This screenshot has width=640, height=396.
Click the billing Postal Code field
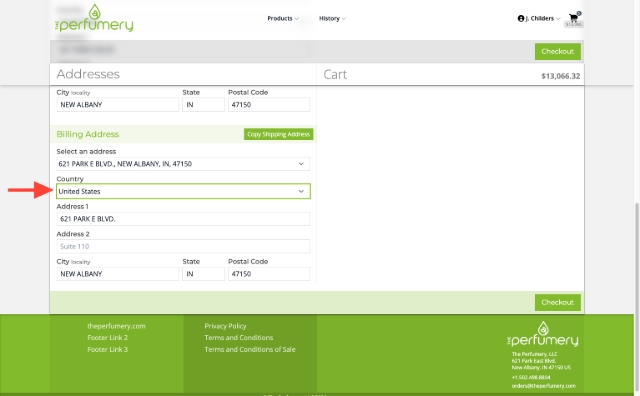click(269, 274)
